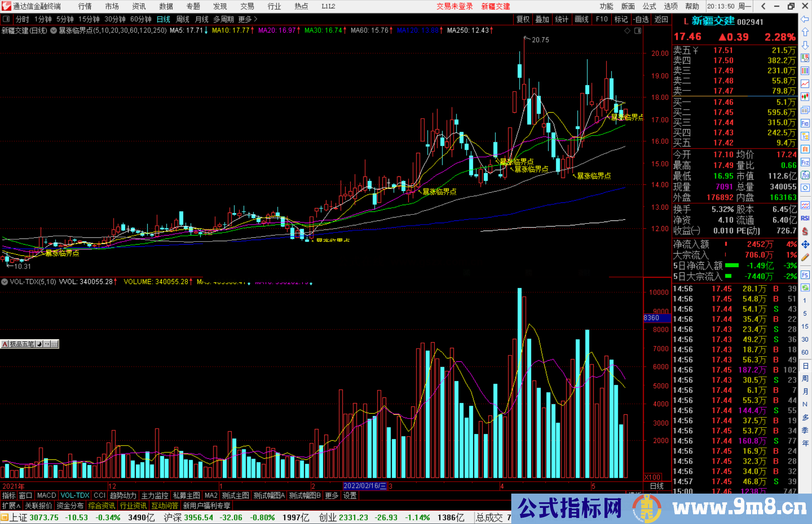Viewport: 812px width, 524px height.
Task: Click the blue left arrow back icon
Action: [x=805, y=19]
